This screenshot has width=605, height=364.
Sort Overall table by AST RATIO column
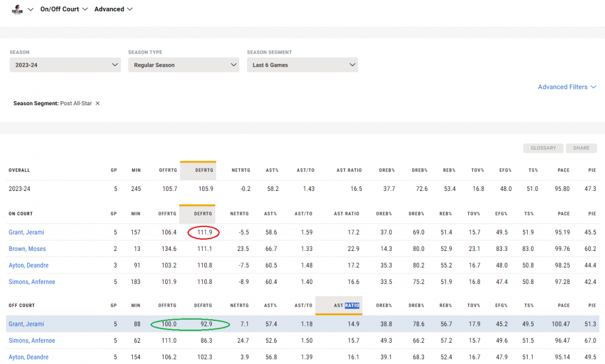[x=349, y=170]
